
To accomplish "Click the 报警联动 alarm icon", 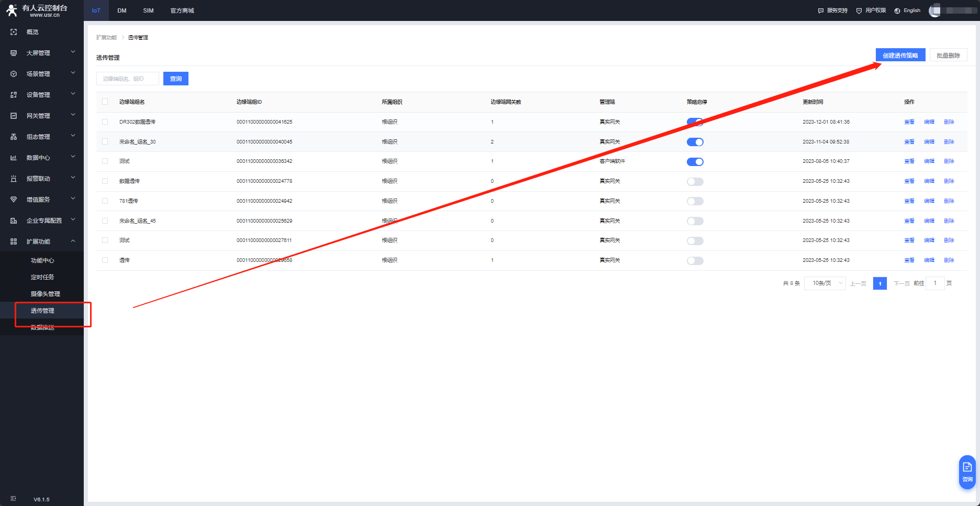I will tap(14, 179).
